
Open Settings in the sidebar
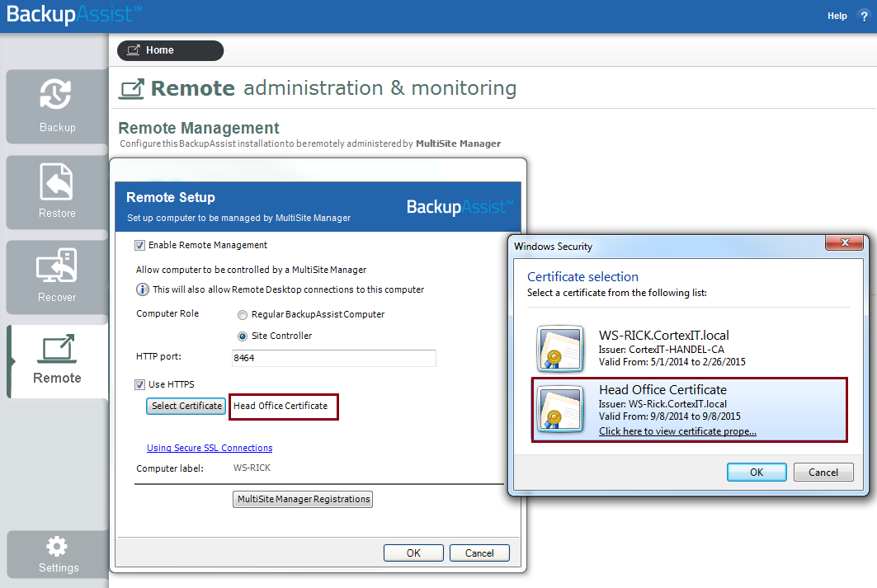[x=58, y=554]
